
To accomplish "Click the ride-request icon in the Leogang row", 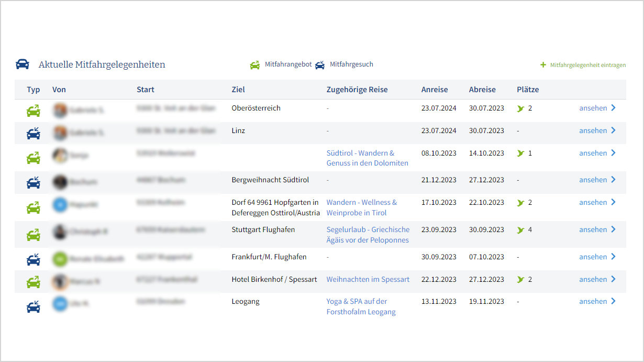I will click(34, 306).
